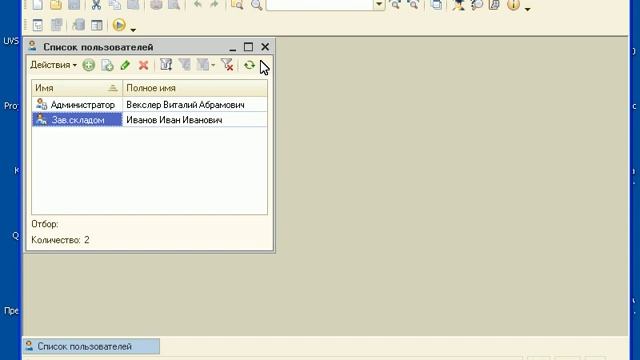Edit the selected user with the green pencil icon
The image size is (640, 360).
pos(125,65)
